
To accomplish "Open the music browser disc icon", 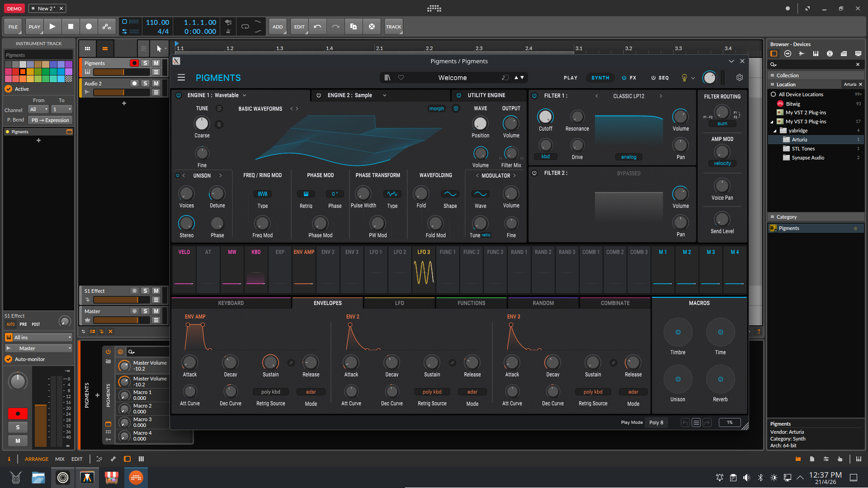I will (830, 54).
